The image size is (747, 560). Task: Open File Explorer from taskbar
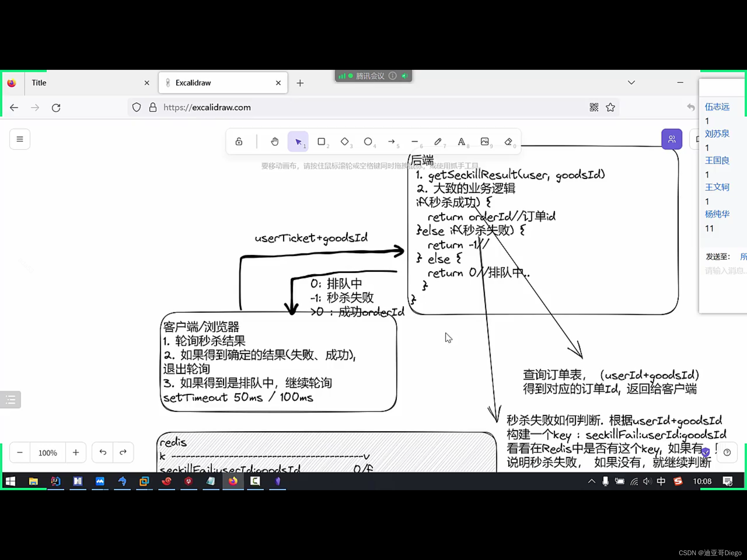[33, 481]
